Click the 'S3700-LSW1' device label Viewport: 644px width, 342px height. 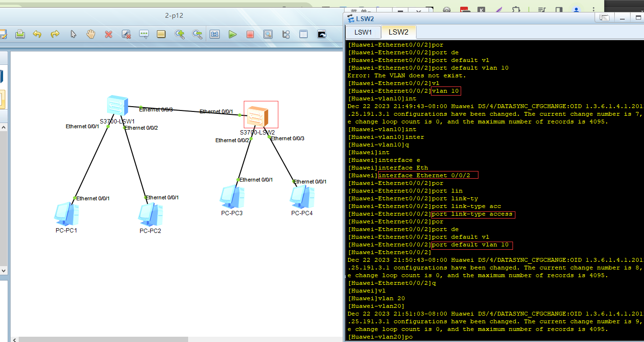[x=117, y=122]
